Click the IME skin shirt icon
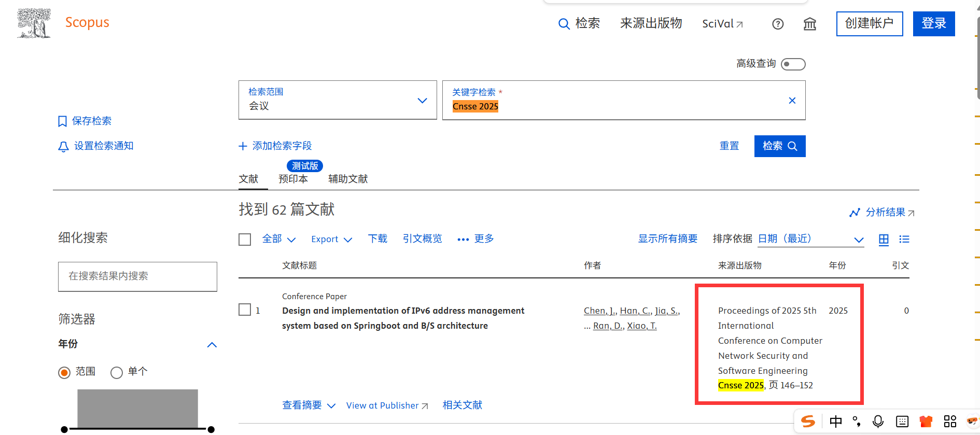 [x=926, y=422]
